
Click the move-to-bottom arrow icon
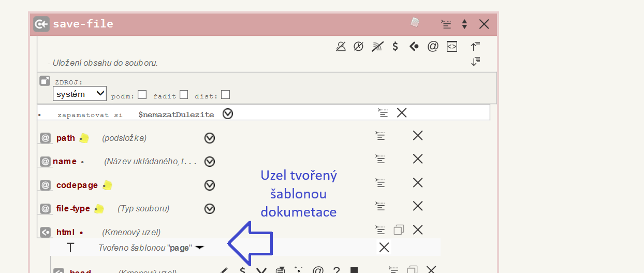coord(475,62)
